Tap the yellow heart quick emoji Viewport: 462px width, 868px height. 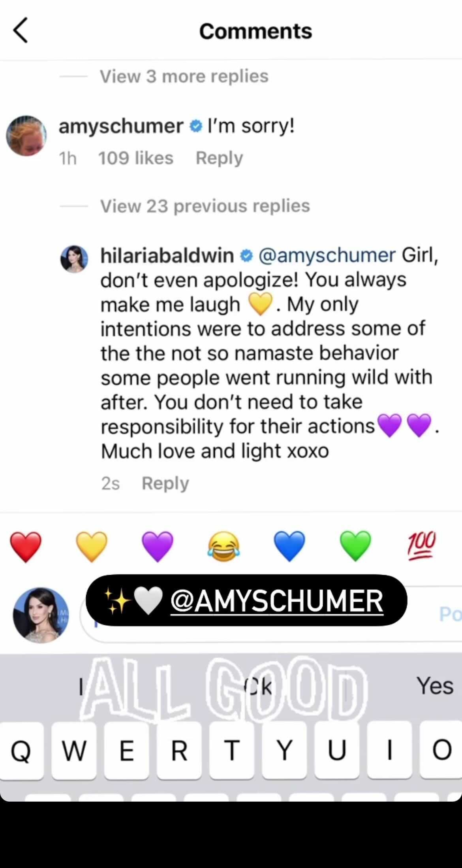point(92,546)
